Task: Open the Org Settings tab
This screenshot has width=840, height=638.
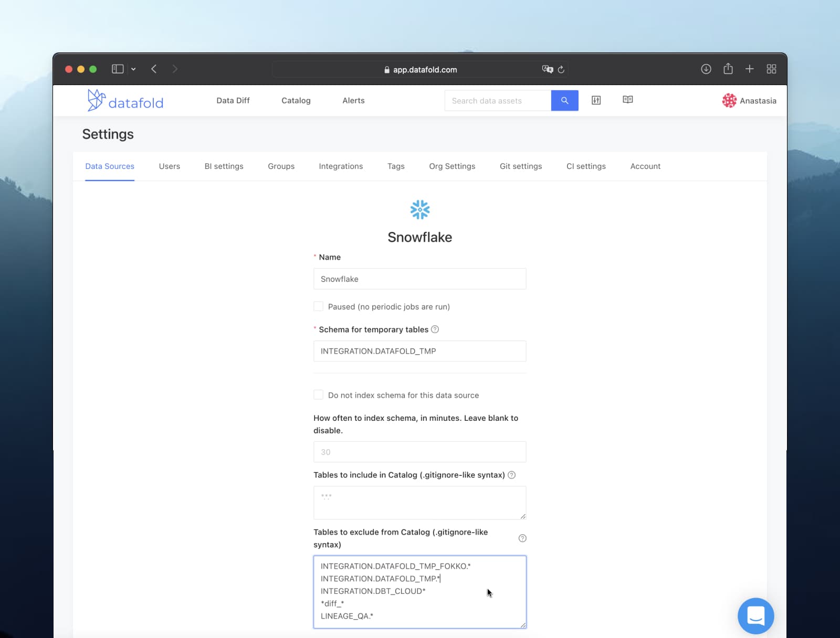Action: [452, 166]
